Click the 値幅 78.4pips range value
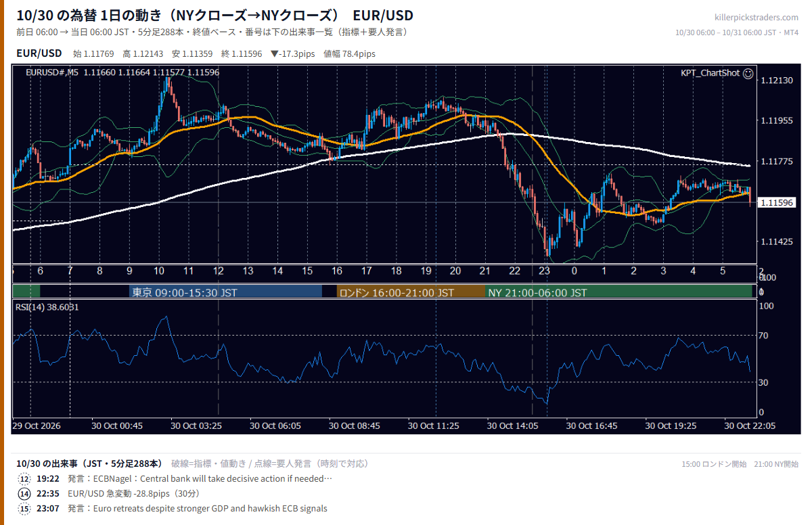The height and width of the screenshot is (525, 812). (350, 53)
